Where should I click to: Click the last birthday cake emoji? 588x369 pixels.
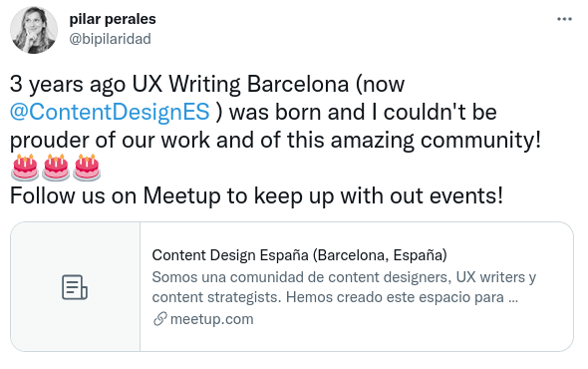[x=87, y=168]
